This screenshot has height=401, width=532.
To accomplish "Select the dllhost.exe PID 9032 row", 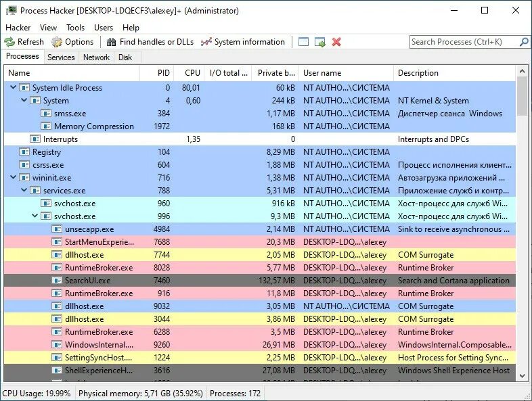I will [x=260, y=306].
